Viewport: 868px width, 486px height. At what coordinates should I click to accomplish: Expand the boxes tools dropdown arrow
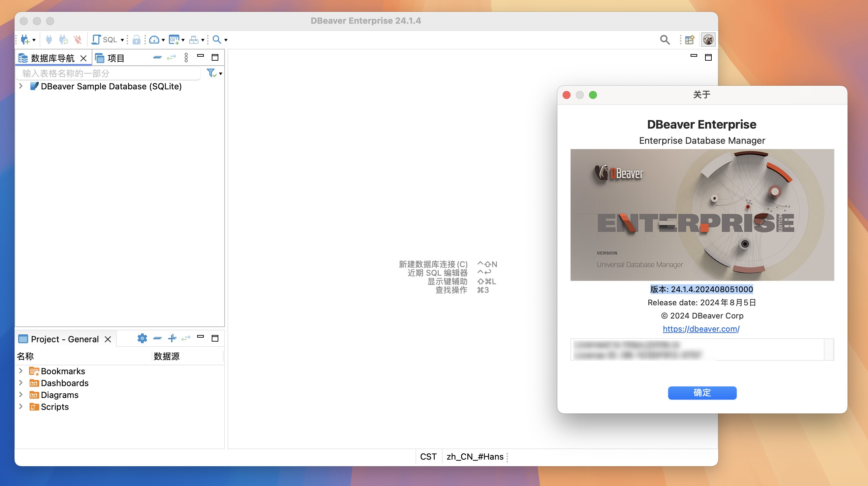coord(203,40)
